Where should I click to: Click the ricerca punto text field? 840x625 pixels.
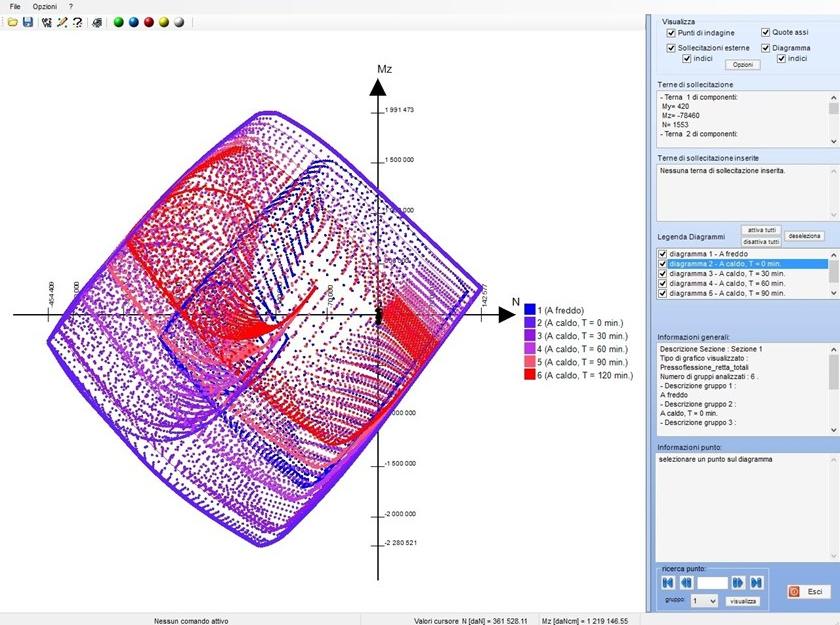[x=713, y=582]
